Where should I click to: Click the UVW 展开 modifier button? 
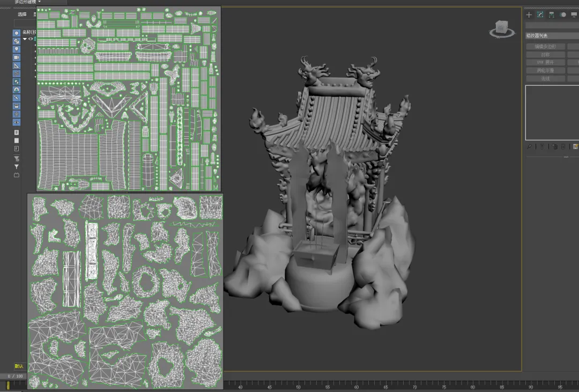[545, 62]
